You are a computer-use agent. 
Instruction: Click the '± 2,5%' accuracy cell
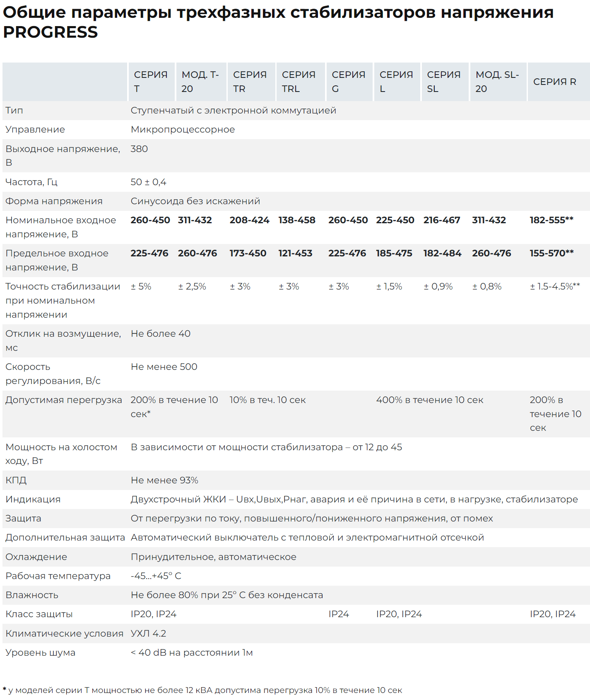(x=192, y=287)
